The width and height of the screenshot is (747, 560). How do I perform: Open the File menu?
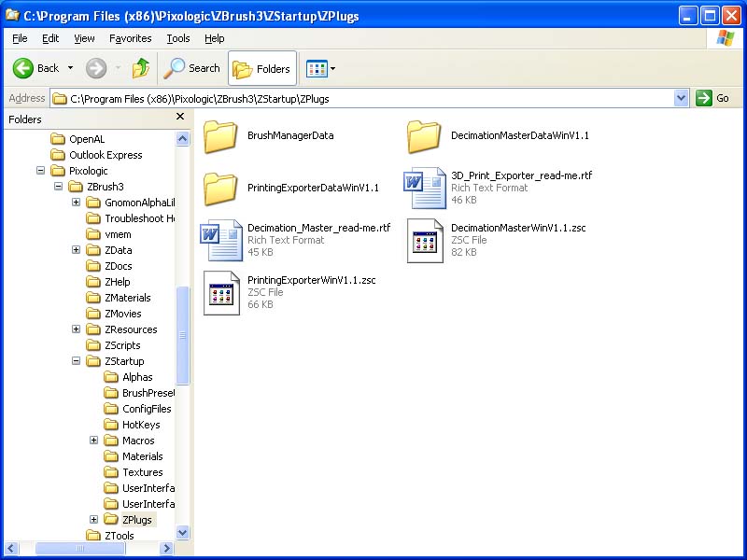tap(20, 38)
